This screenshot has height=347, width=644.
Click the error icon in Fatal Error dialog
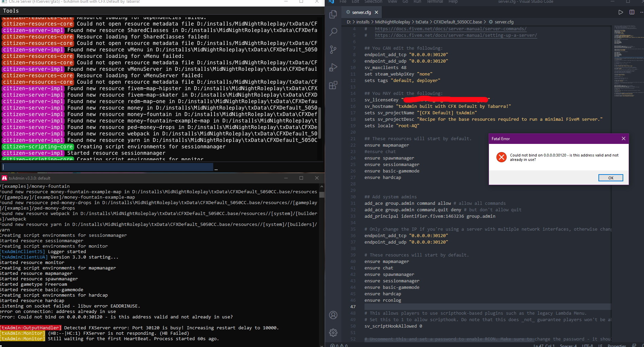(501, 157)
